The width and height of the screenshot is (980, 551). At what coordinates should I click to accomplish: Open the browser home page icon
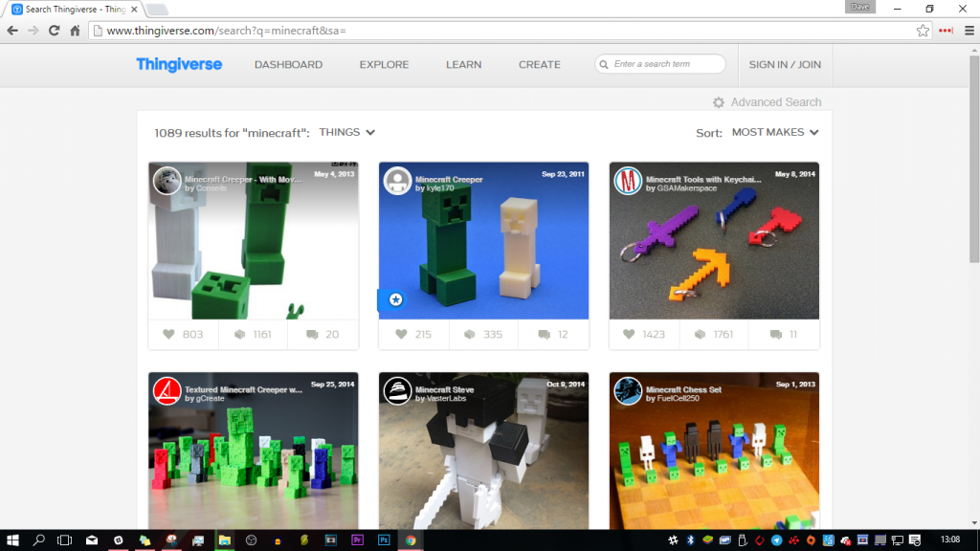tap(75, 31)
